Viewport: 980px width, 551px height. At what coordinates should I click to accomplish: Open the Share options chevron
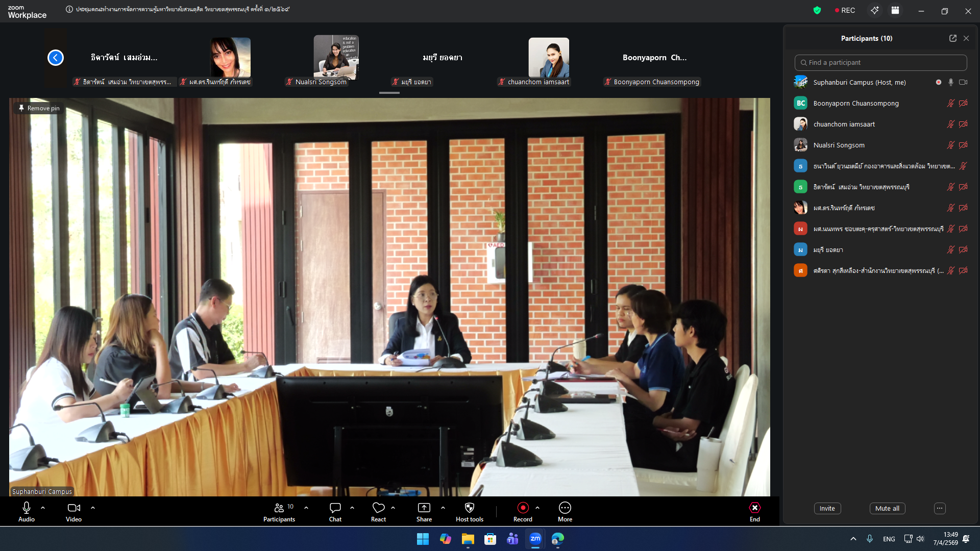coord(443,508)
